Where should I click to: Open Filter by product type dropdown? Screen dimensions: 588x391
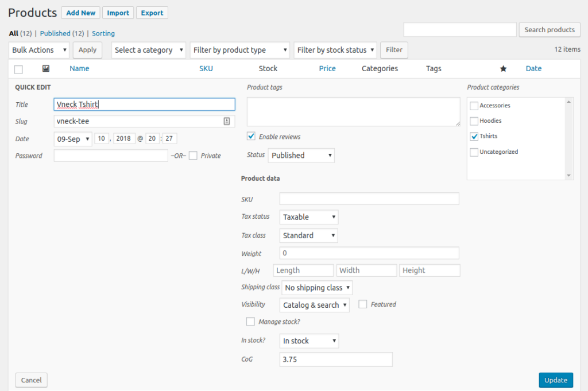click(240, 50)
